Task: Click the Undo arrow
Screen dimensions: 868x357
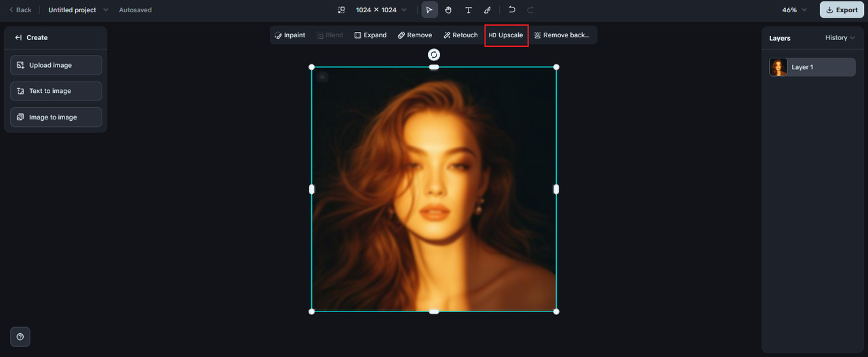Action: 512,10
